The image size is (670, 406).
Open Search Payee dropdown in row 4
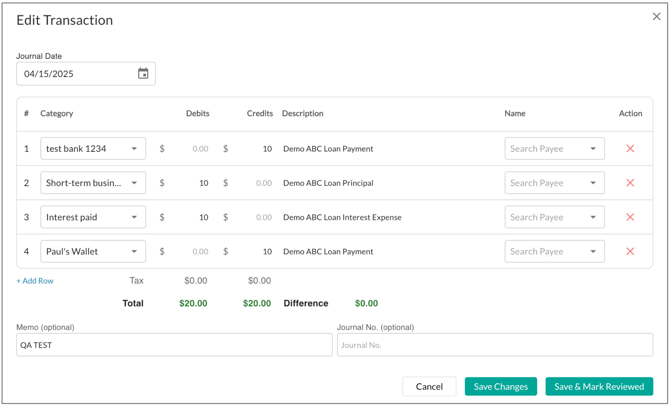click(554, 251)
